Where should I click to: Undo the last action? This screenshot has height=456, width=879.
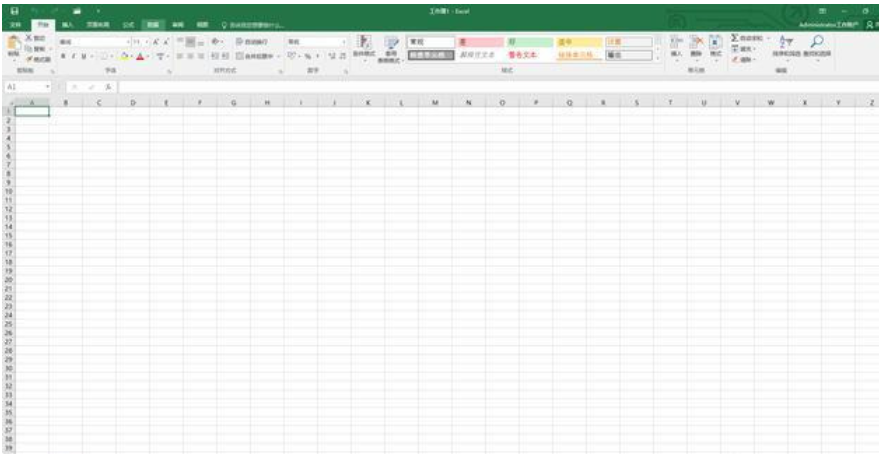pos(35,11)
